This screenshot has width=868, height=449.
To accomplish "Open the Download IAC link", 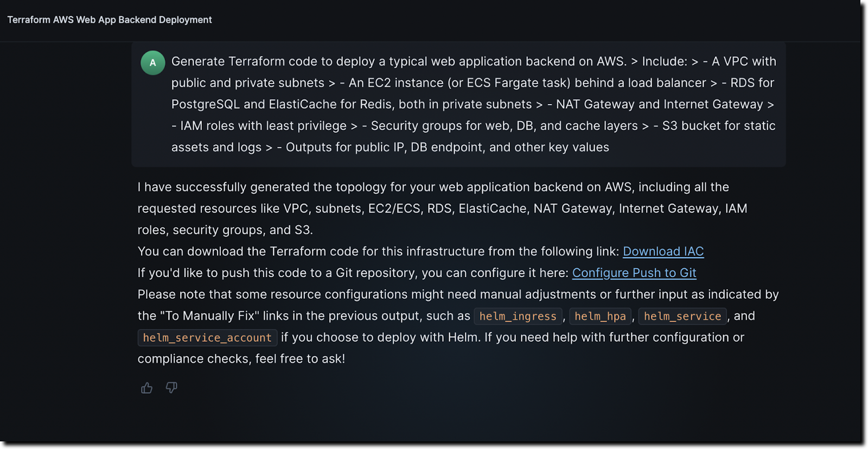I will click(x=663, y=252).
